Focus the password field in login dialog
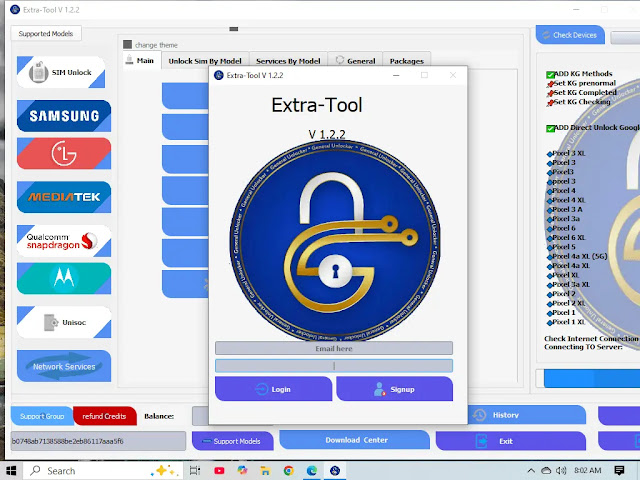The height and width of the screenshot is (480, 640). [334, 366]
